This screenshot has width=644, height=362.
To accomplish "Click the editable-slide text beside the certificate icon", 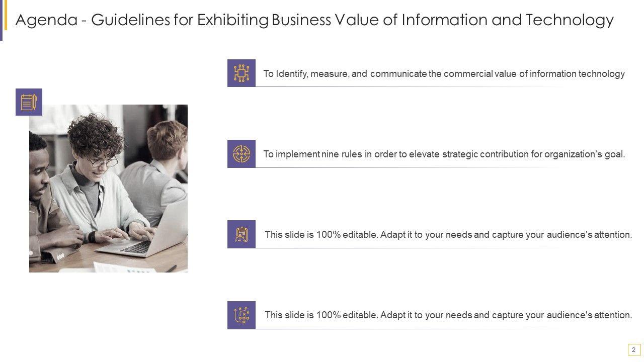I will [448, 234].
